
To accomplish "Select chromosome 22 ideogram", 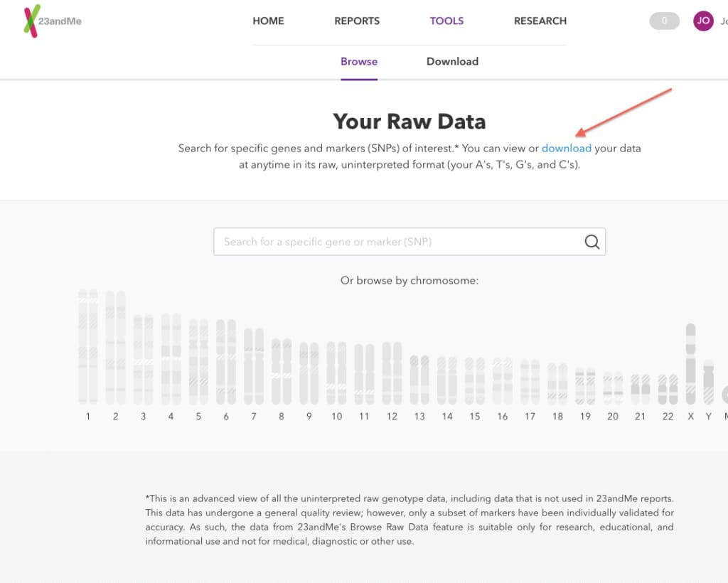I will pyautogui.click(x=668, y=387).
